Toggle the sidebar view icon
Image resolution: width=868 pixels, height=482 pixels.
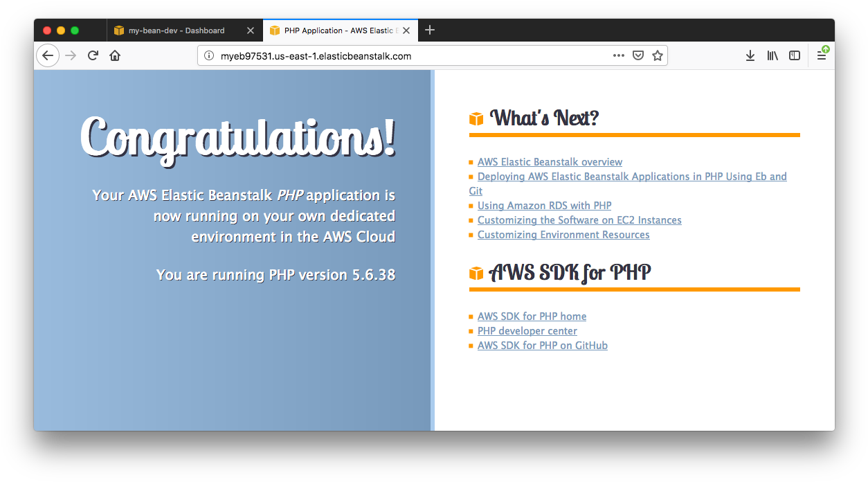795,55
